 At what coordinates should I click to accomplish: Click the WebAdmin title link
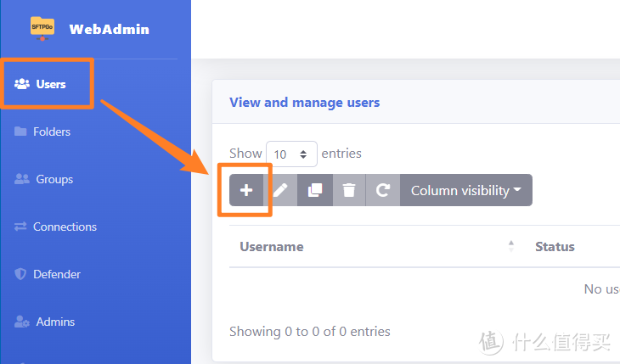click(109, 29)
